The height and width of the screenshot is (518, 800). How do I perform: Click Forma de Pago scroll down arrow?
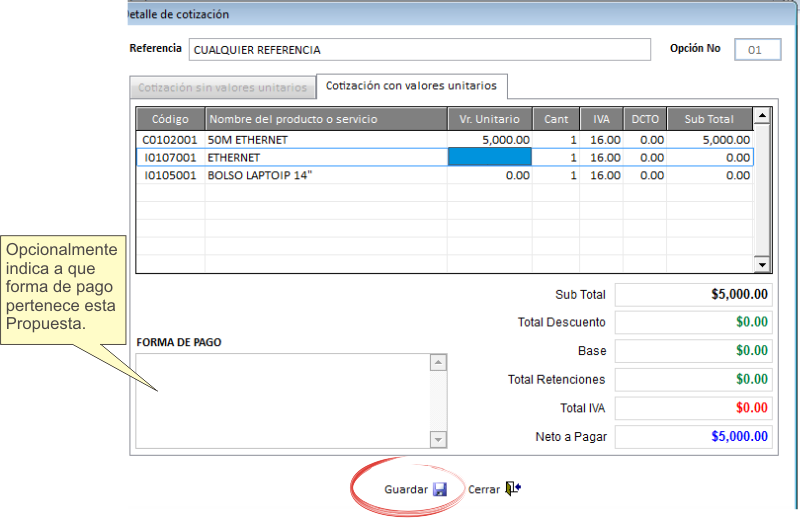pos(438,439)
